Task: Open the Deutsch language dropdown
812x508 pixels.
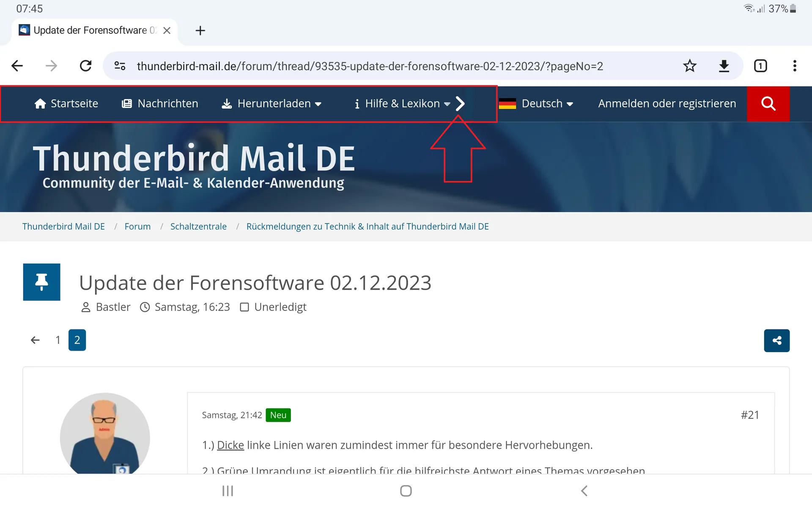Action: [x=536, y=104]
